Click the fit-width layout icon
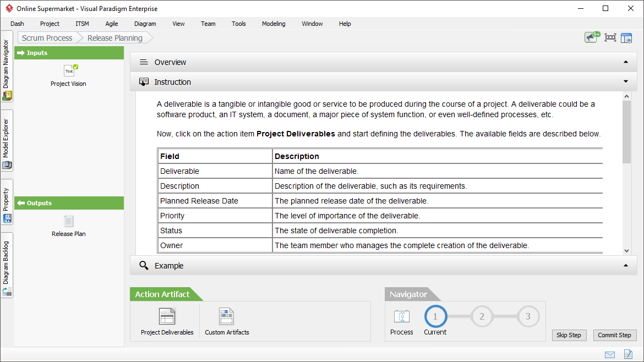The width and height of the screenshot is (644, 362). (610, 38)
